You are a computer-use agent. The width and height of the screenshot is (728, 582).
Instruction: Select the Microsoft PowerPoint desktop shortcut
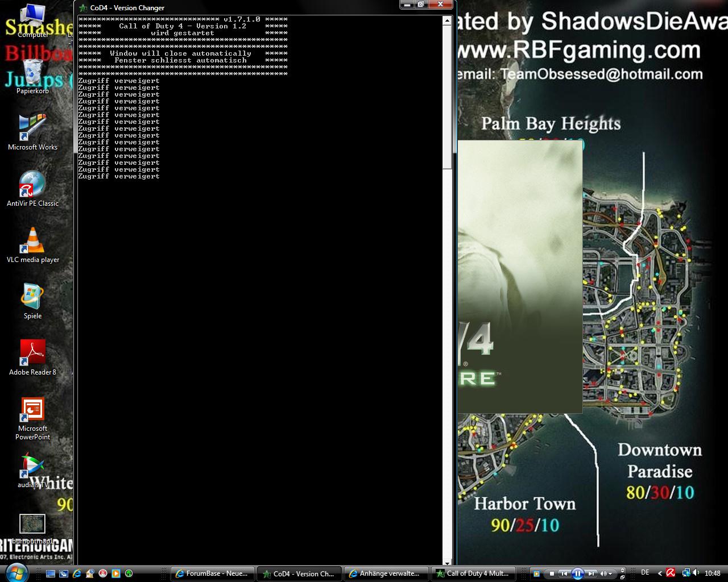[x=32, y=418]
